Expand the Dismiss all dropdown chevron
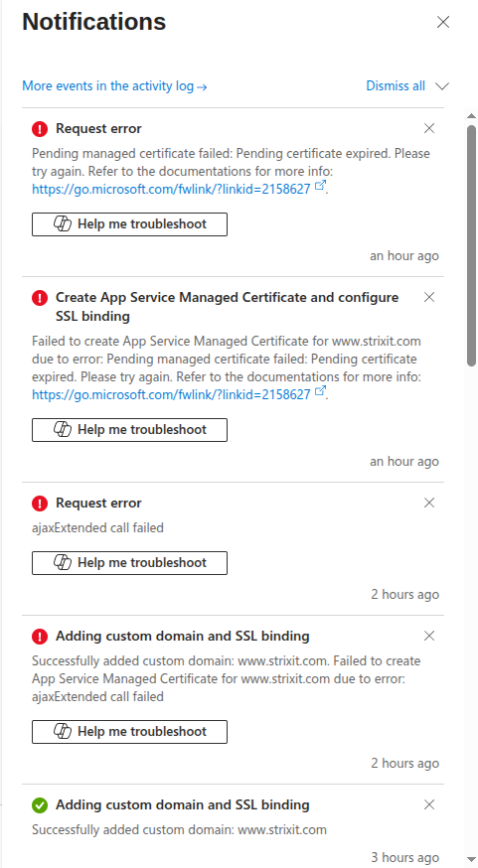This screenshot has width=478, height=868. tap(441, 86)
